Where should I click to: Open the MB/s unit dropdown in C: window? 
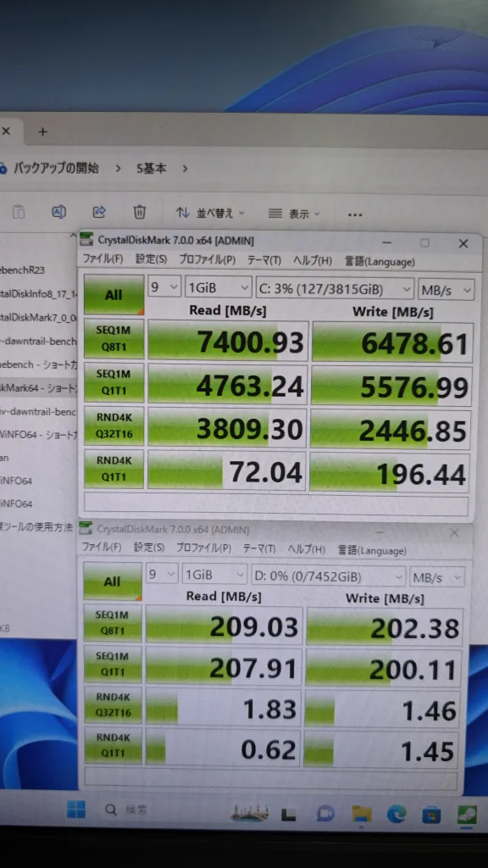tap(446, 289)
